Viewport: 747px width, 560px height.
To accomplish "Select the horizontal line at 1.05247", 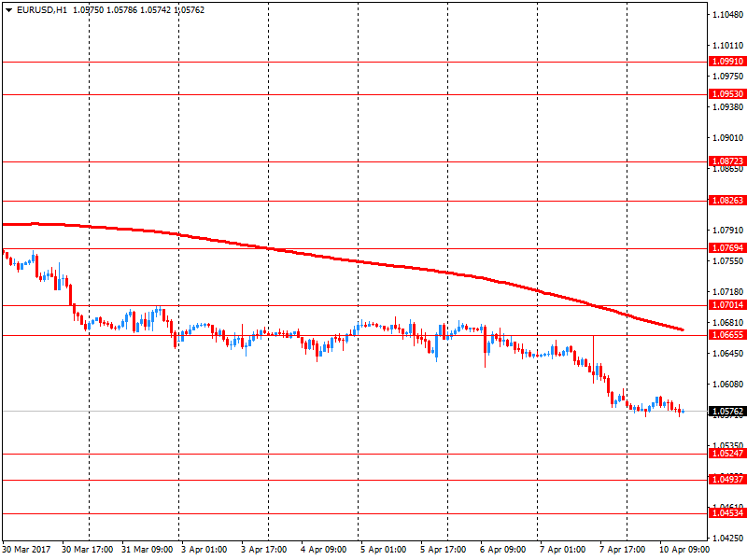I will click(355, 454).
